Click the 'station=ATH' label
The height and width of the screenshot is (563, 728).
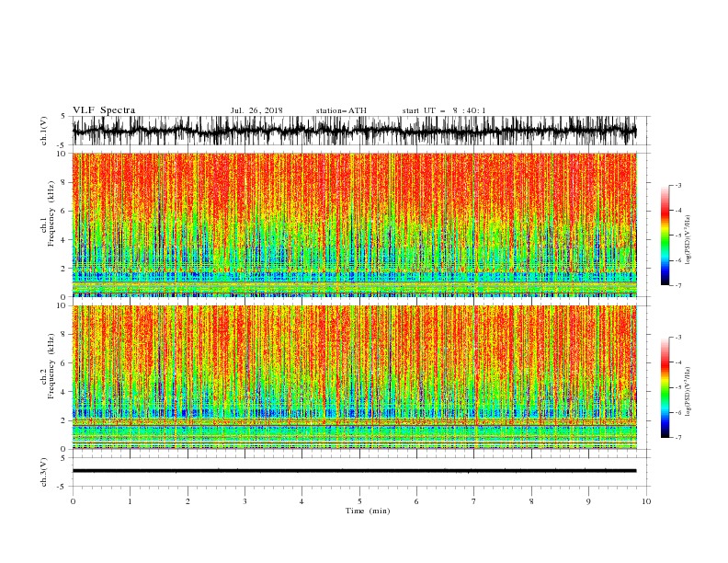click(341, 110)
